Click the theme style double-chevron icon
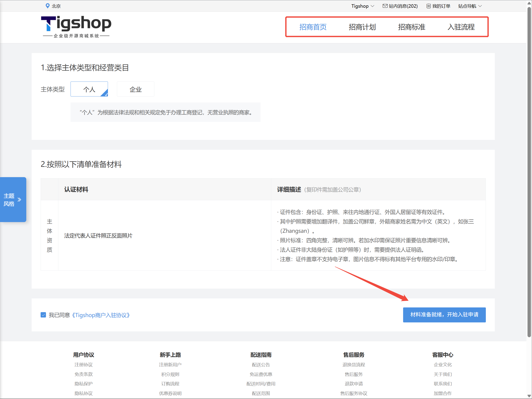Image resolution: width=532 pixels, height=399 pixels. pyautogui.click(x=19, y=200)
